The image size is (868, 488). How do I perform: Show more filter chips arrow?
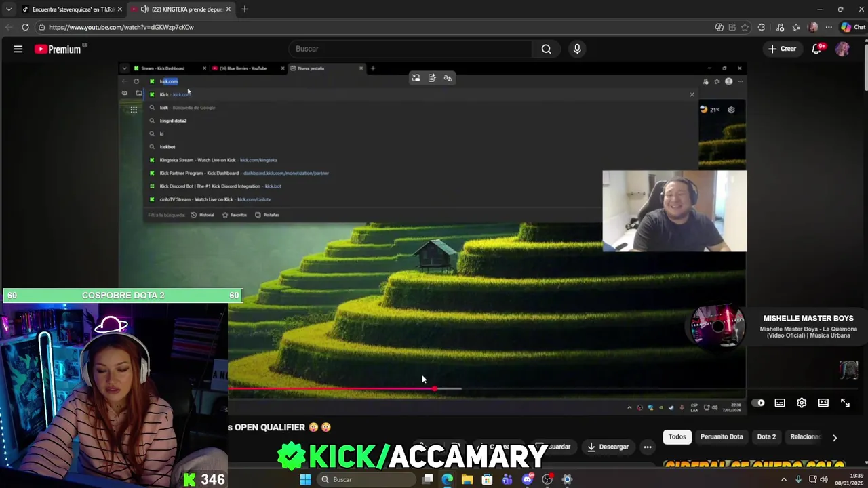(835, 438)
